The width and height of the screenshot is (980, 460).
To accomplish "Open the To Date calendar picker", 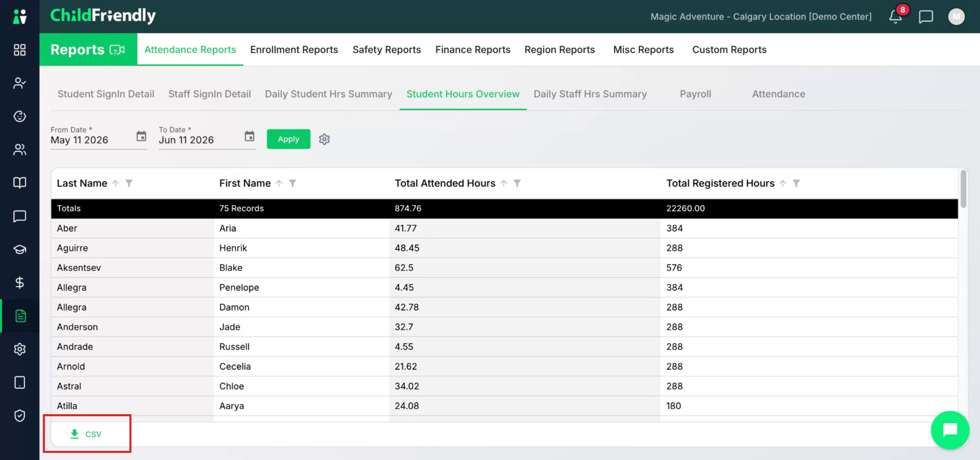I will [249, 136].
